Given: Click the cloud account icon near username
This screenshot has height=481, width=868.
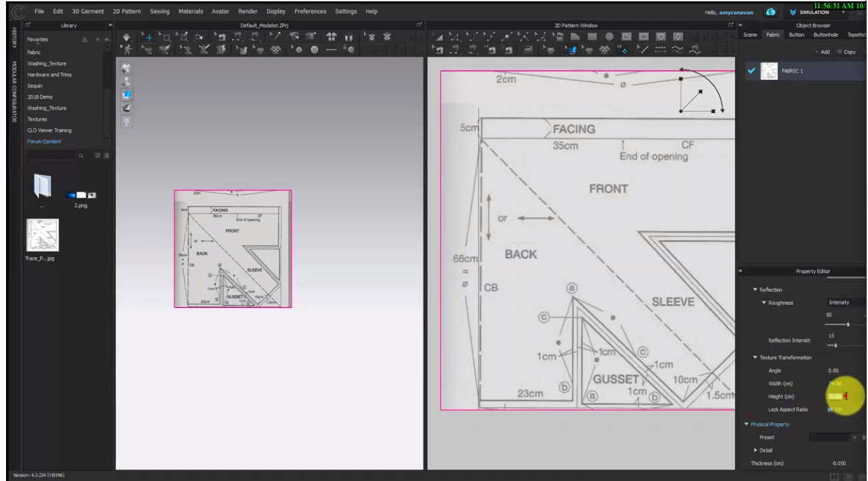Looking at the screenshot, I should pos(771,12).
